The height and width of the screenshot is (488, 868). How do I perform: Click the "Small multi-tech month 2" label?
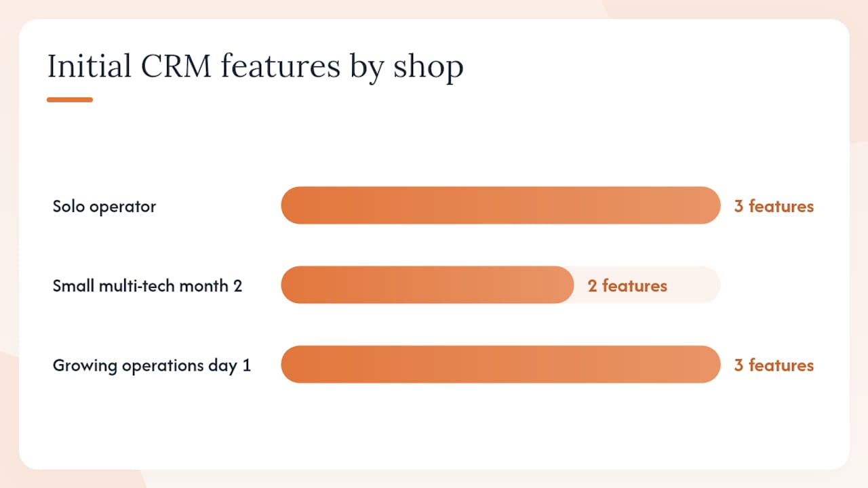[147, 285]
